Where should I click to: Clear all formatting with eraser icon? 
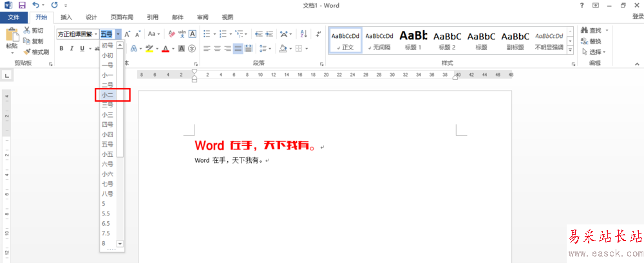(x=172, y=33)
